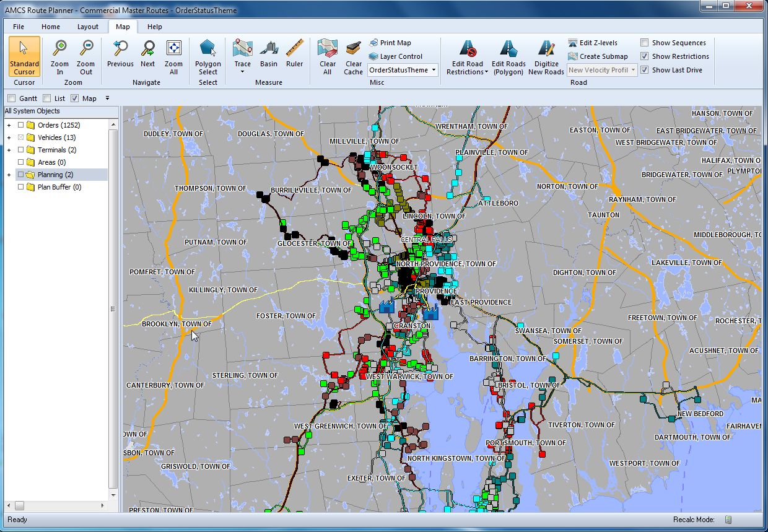Toggle the Show Restrictions checkbox
The height and width of the screenshot is (532, 768).
point(645,56)
